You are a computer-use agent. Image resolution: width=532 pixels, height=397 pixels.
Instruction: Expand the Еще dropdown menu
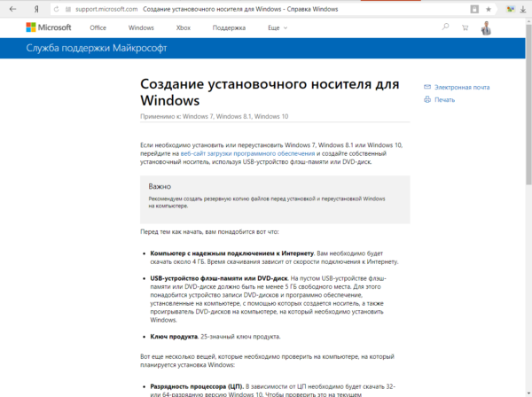(278, 27)
